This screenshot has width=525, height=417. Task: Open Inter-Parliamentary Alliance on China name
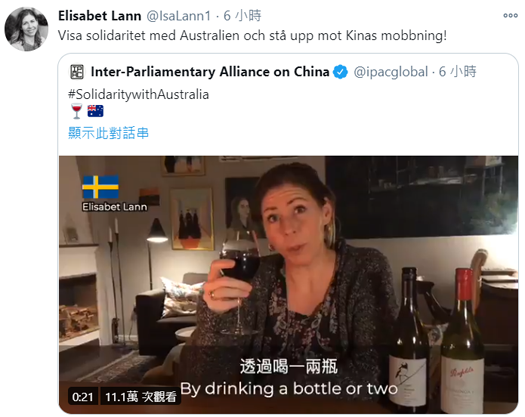pyautogui.click(x=210, y=72)
